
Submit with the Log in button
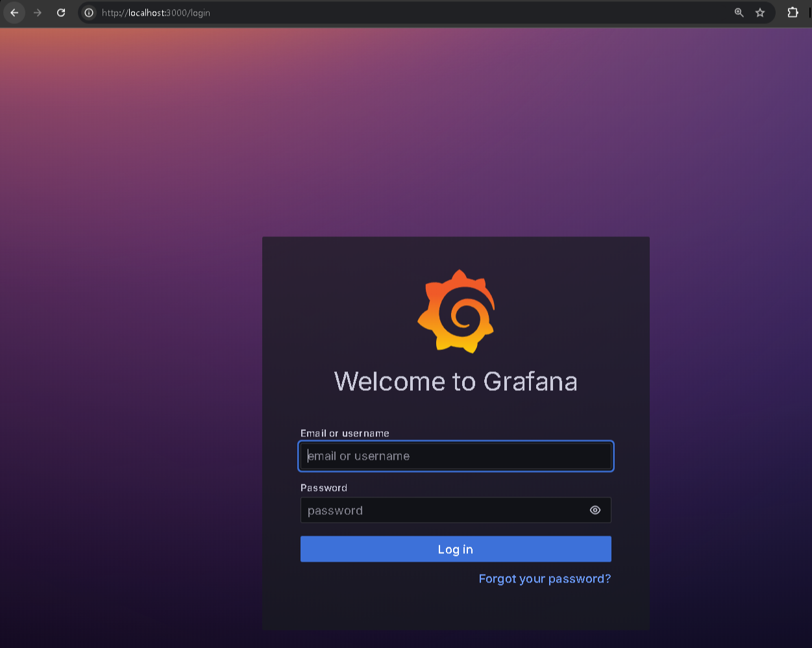coord(456,549)
